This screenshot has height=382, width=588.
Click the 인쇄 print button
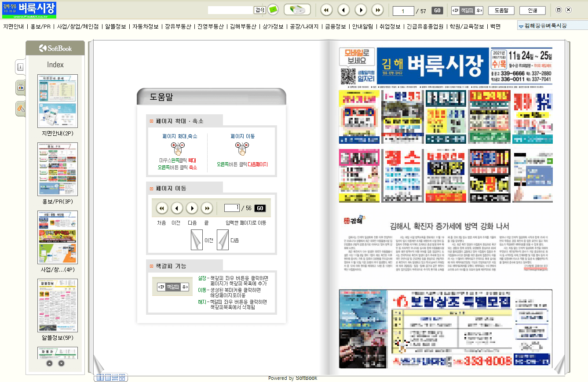click(x=532, y=10)
